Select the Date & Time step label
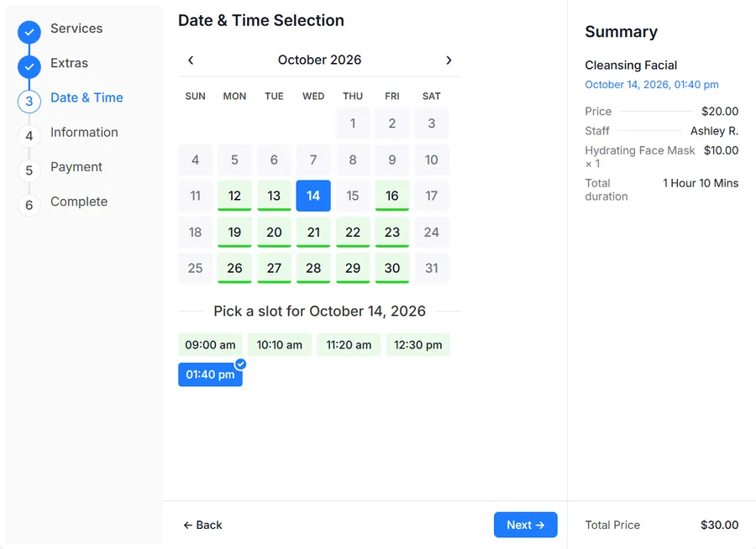The height and width of the screenshot is (549, 756). pos(87,98)
